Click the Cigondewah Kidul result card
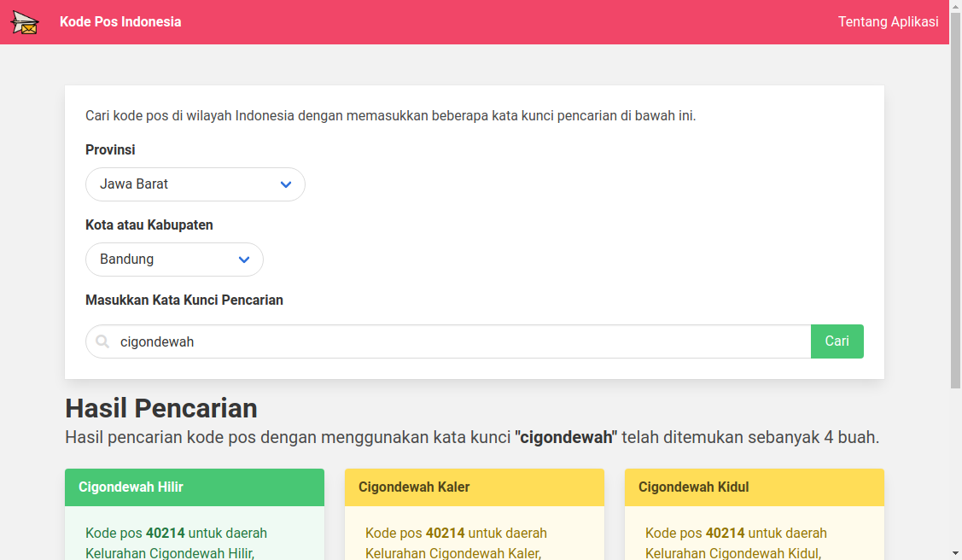 point(754,512)
